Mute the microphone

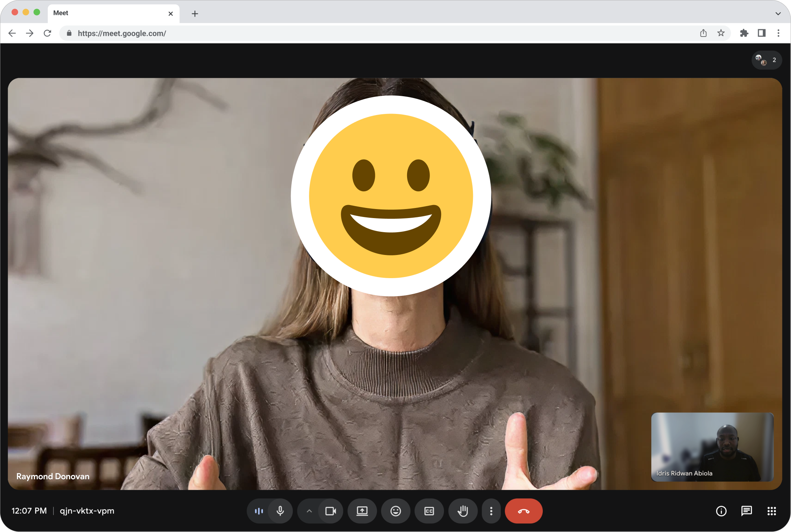click(x=280, y=511)
